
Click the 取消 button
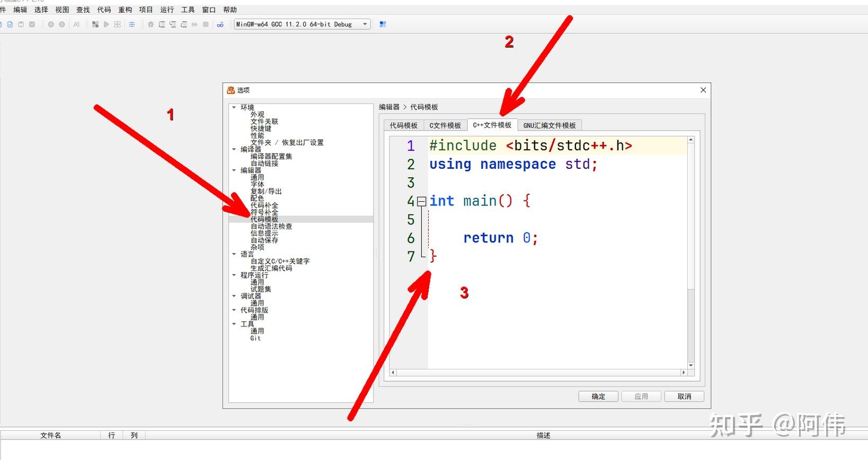click(684, 396)
